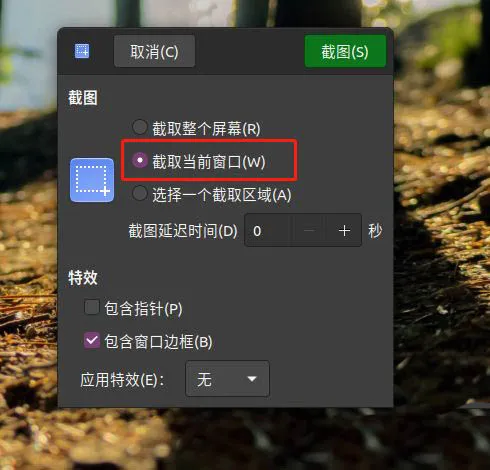This screenshot has width=490, height=470.
Task: Click the 应用特效(E) label text
Action: pos(122,380)
